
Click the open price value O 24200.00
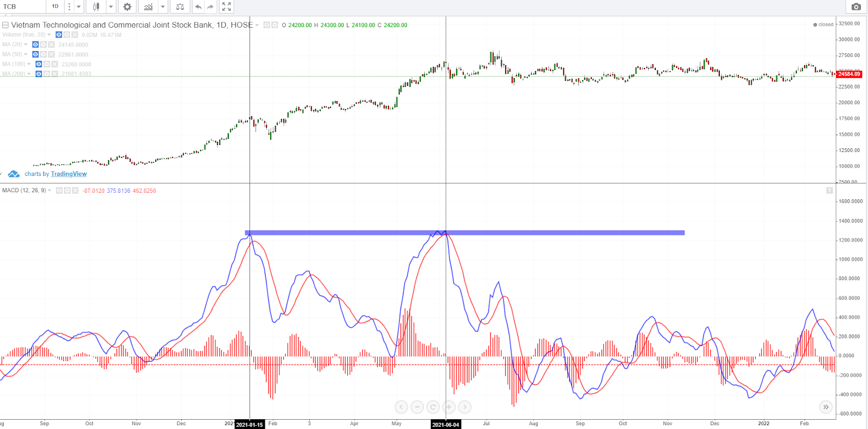tap(297, 25)
